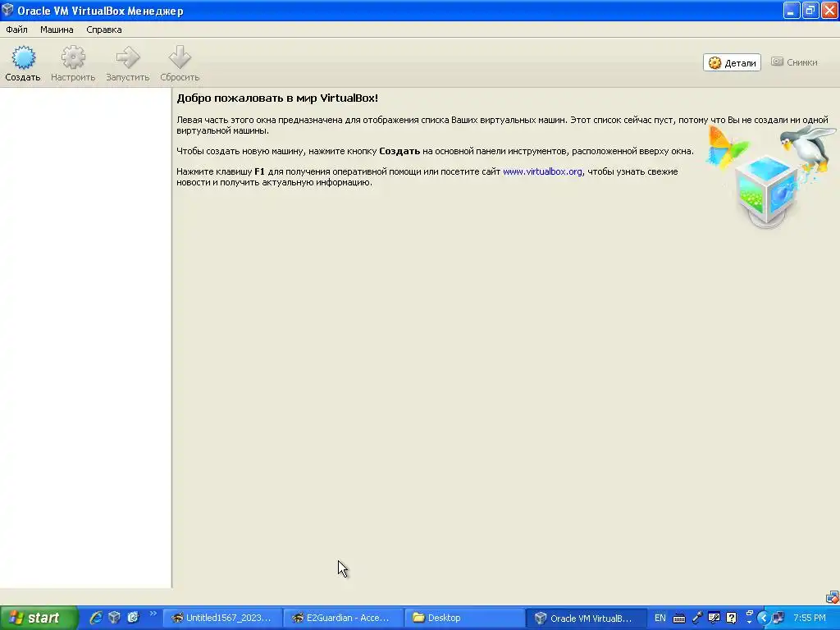The width and height of the screenshot is (840, 630).
Task: Restore down the VirtualBox Manager window
Action: point(810,10)
